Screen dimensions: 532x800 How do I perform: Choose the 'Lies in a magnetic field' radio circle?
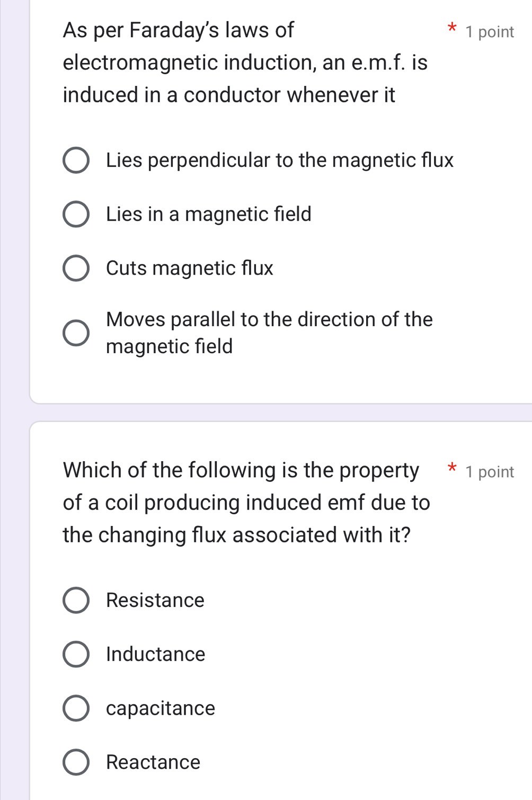pos(76,215)
